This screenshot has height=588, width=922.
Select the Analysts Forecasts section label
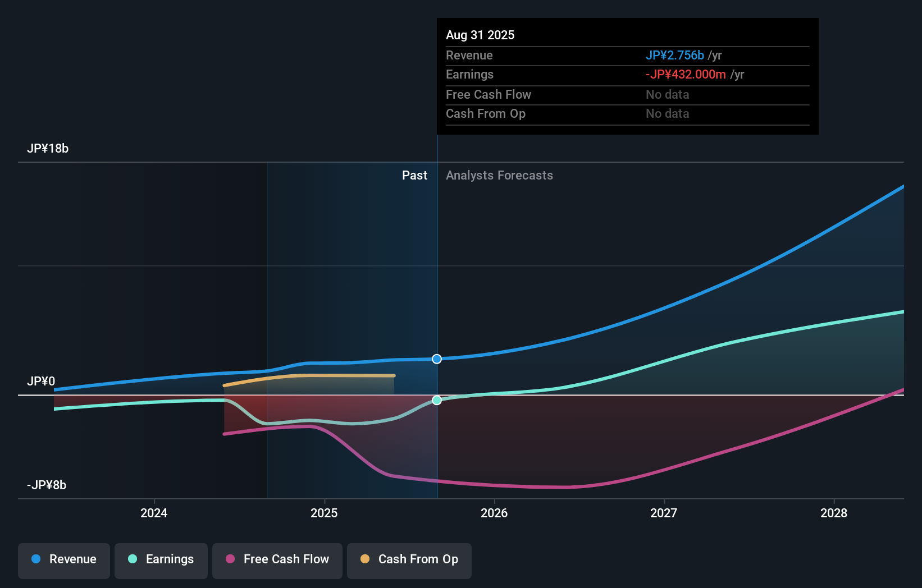[499, 175]
